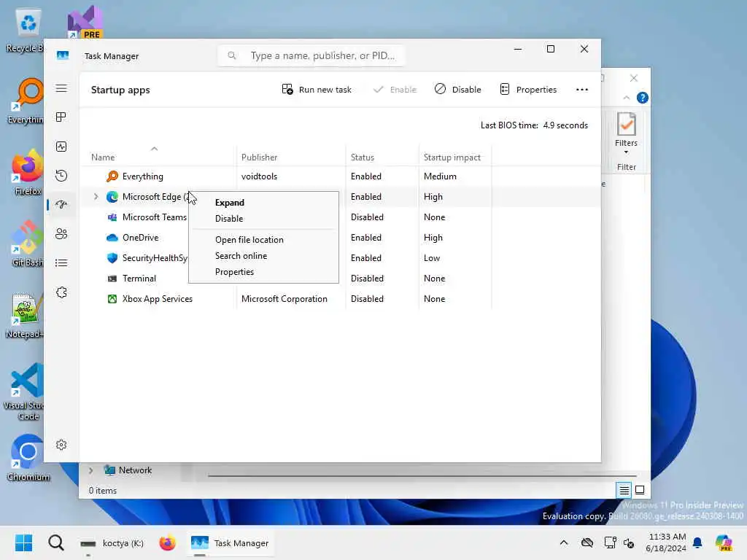The height and width of the screenshot is (560, 747).
Task: Expand the Microsoft Edge startup group
Action: coord(96,197)
